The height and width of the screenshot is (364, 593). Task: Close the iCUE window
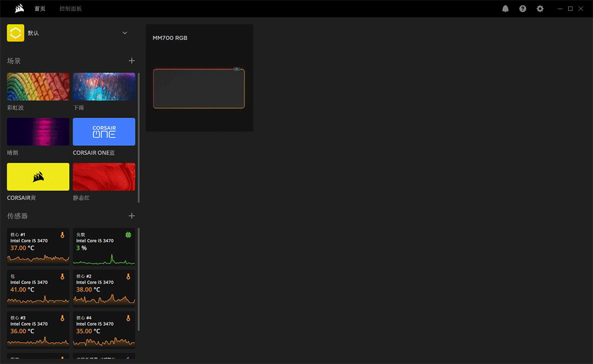point(581,9)
